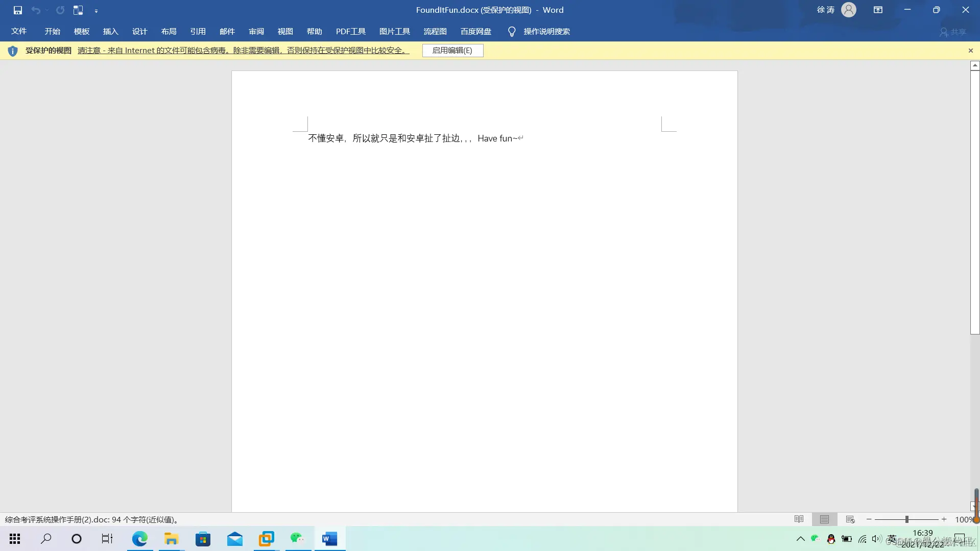The width and height of the screenshot is (980, 551).
Task: Open the 引用 ribbon tab
Action: coord(198,31)
